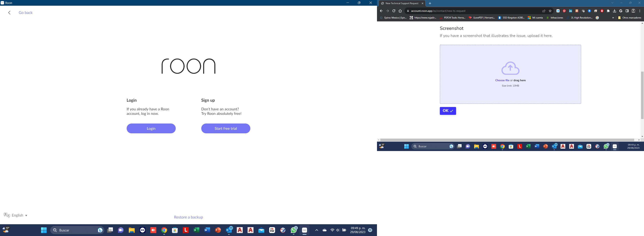Click the Login button in Roon
Viewport: 644px width, 236px height.
[151, 128]
